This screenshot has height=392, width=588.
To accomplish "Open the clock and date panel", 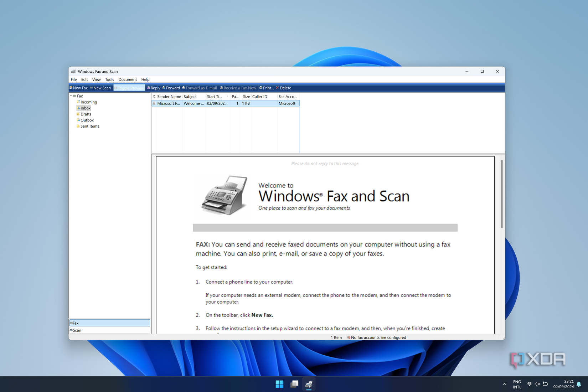I will click(x=563, y=384).
